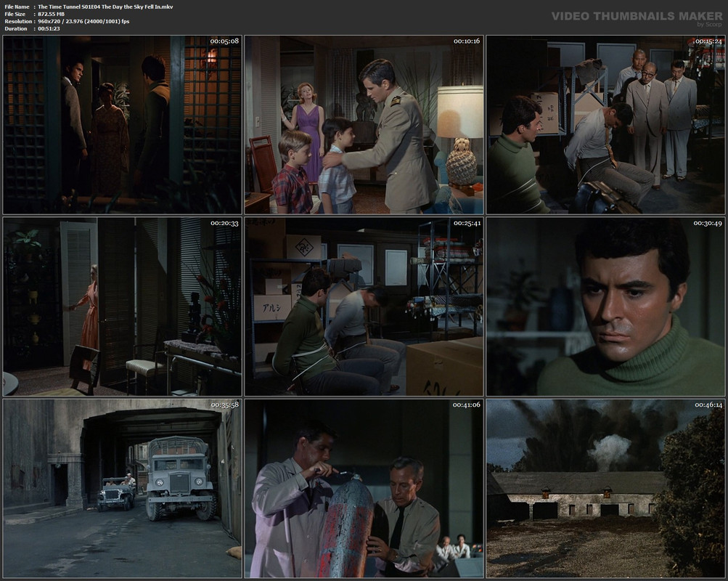
Task: Select the file name text ending in .mkv
Action: [x=105, y=7]
